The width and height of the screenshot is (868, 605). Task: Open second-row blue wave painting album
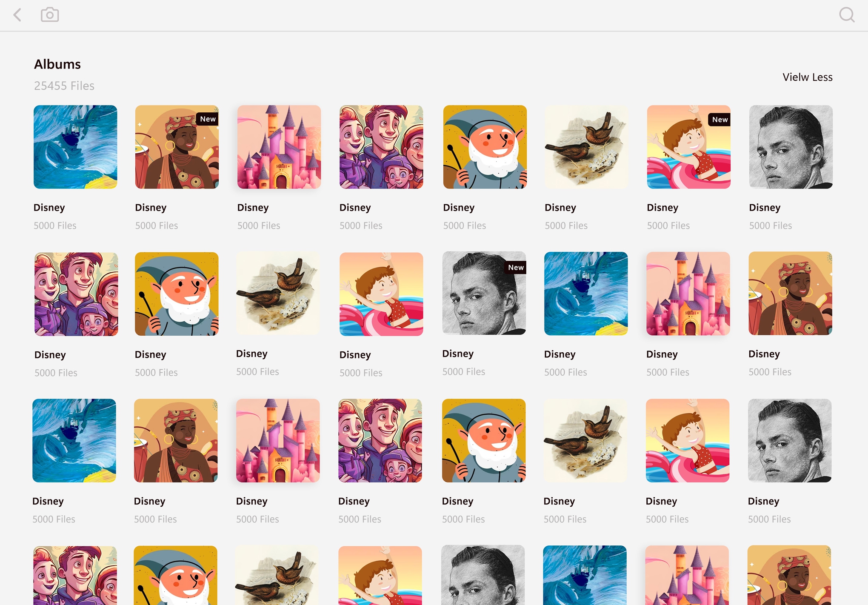tap(586, 294)
